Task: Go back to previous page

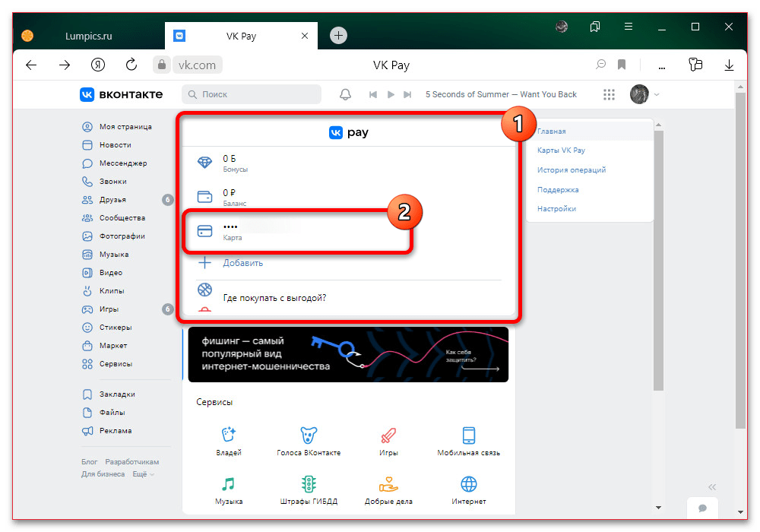Action: pyautogui.click(x=31, y=65)
